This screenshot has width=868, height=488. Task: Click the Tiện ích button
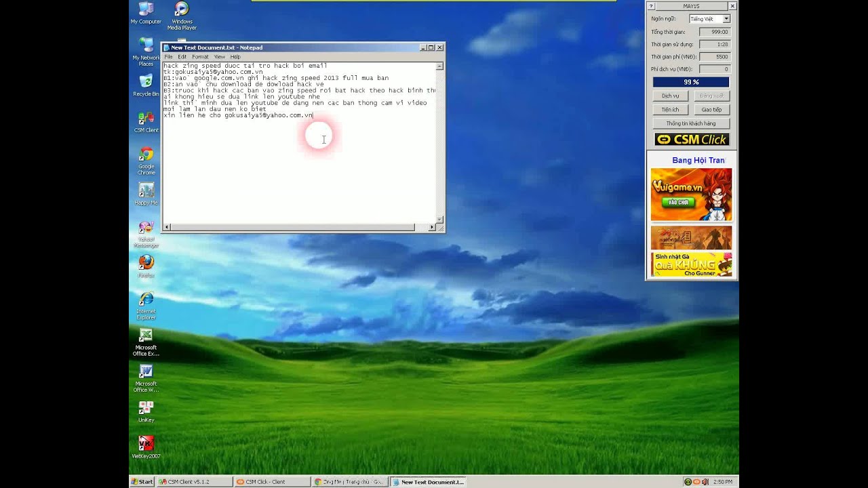670,110
